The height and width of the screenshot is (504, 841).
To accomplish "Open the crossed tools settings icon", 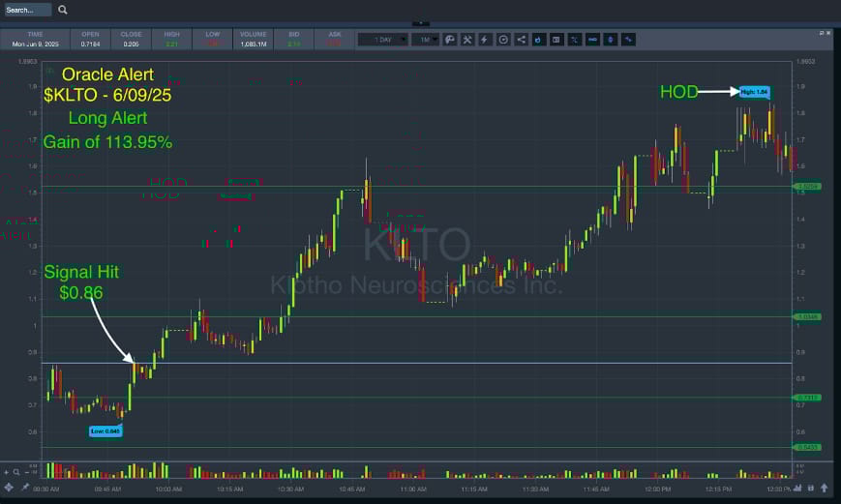I will 467,40.
